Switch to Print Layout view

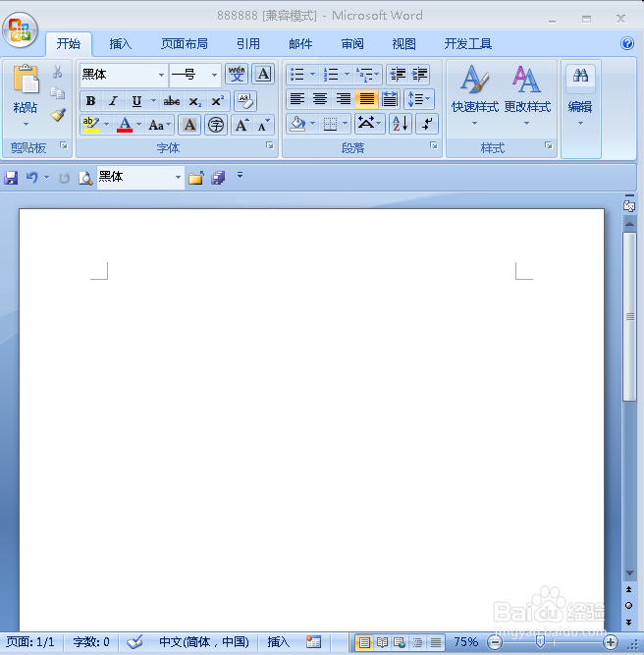tap(364, 642)
